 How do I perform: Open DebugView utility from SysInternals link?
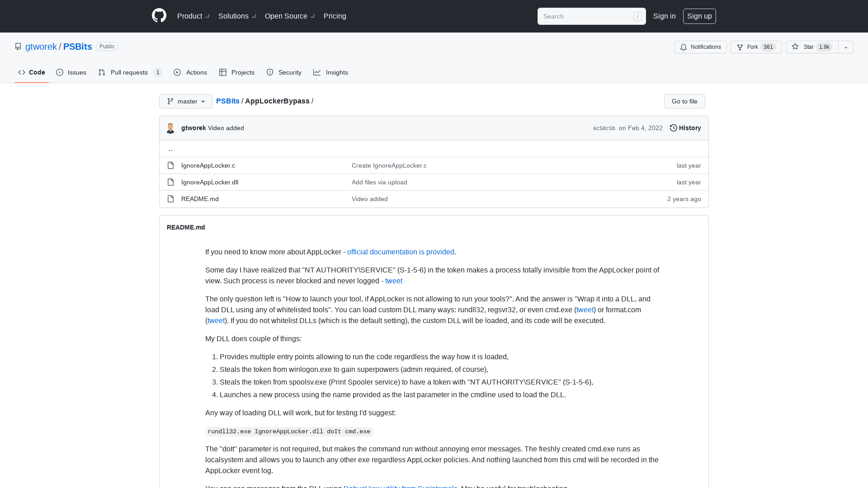pos(401,486)
